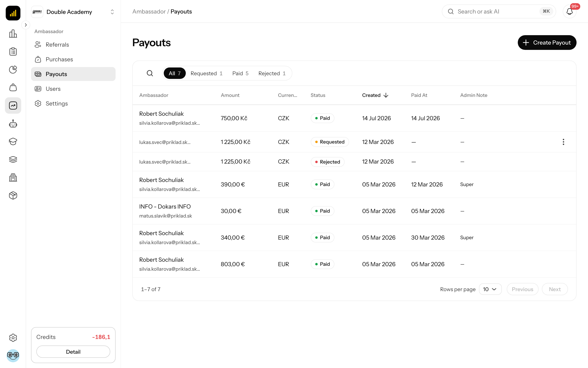Go to Purchases in Ambassador menu
This screenshot has height=368, width=588.
pos(73,59)
